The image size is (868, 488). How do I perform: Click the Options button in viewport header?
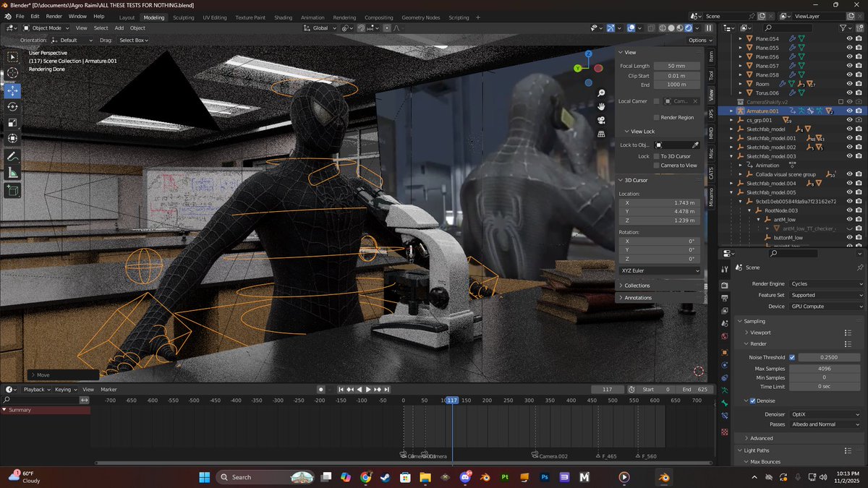click(699, 40)
